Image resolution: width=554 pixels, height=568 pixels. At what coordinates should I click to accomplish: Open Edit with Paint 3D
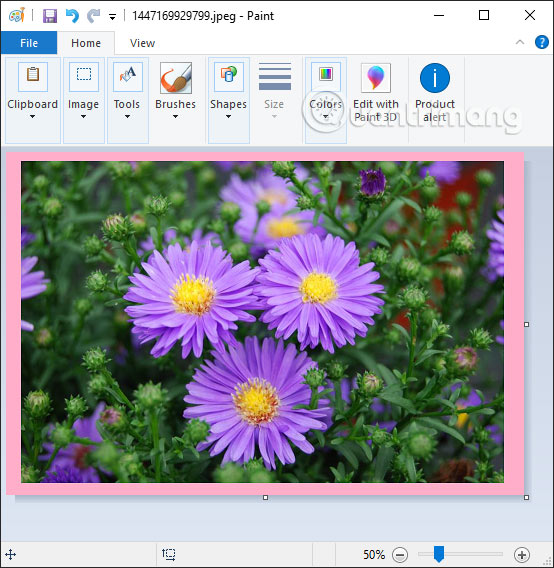376,93
